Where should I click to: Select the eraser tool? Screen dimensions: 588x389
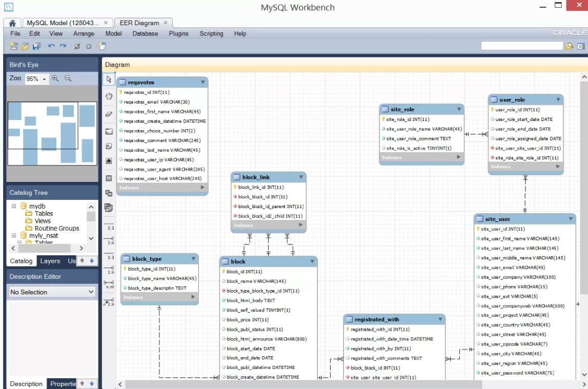point(109,114)
